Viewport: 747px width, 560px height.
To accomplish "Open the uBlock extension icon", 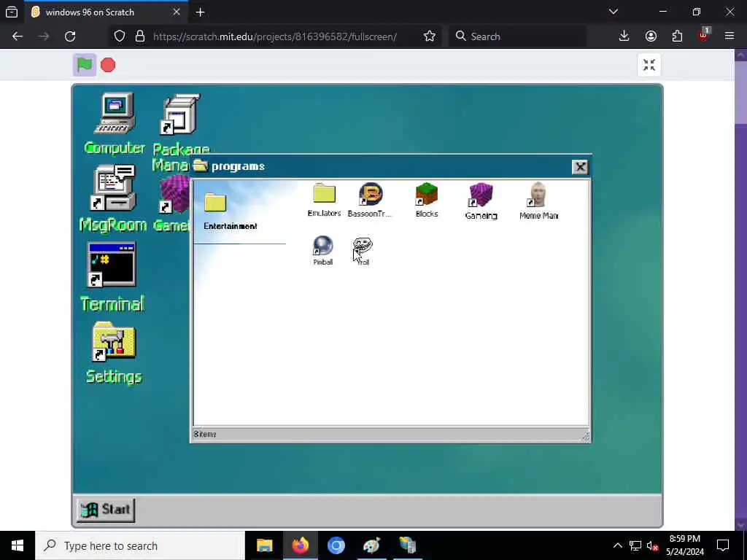I will pos(704,35).
